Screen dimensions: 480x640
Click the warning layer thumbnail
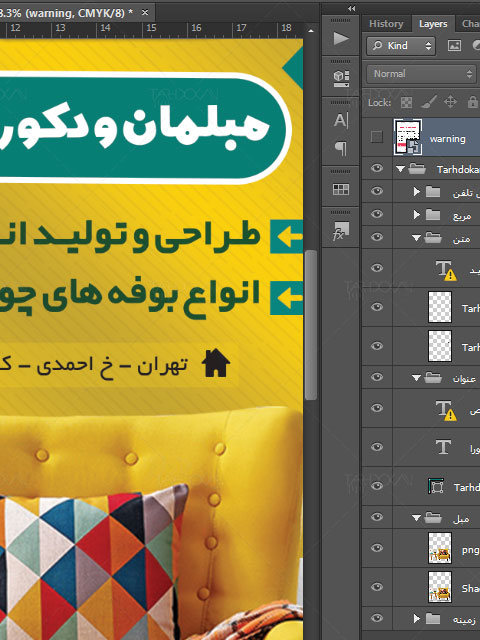click(408, 137)
